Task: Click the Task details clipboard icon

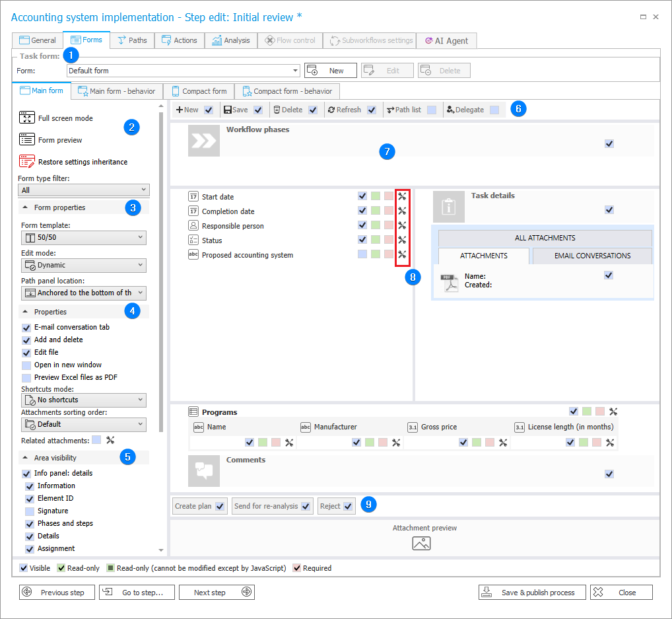Action: click(448, 206)
